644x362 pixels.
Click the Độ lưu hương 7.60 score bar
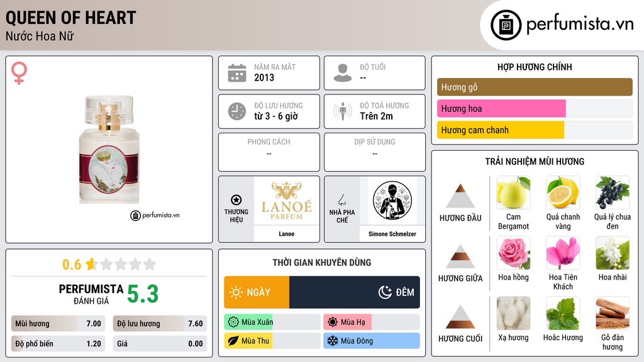tap(160, 324)
